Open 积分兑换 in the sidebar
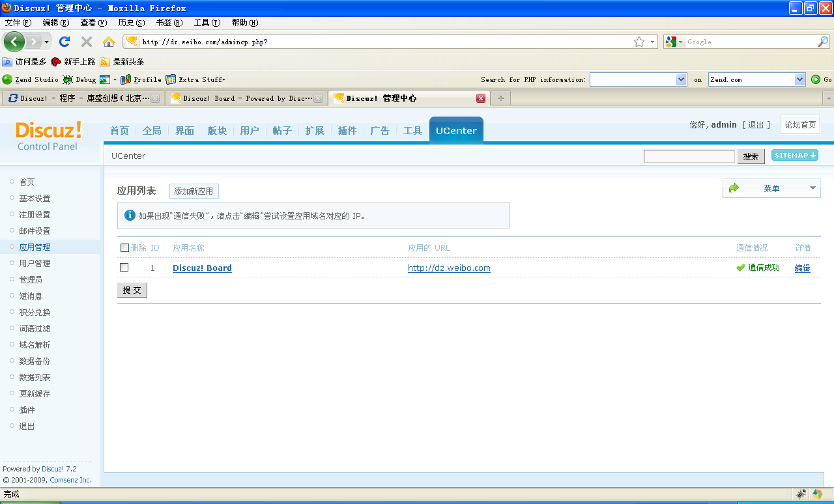Viewport: 834px width, 504px height. click(x=35, y=312)
